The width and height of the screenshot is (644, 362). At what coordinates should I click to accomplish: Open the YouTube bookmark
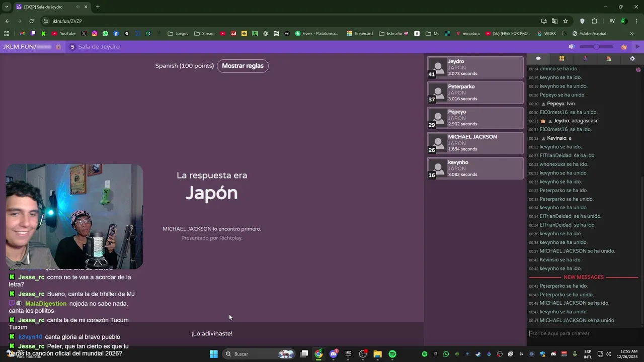click(64, 34)
